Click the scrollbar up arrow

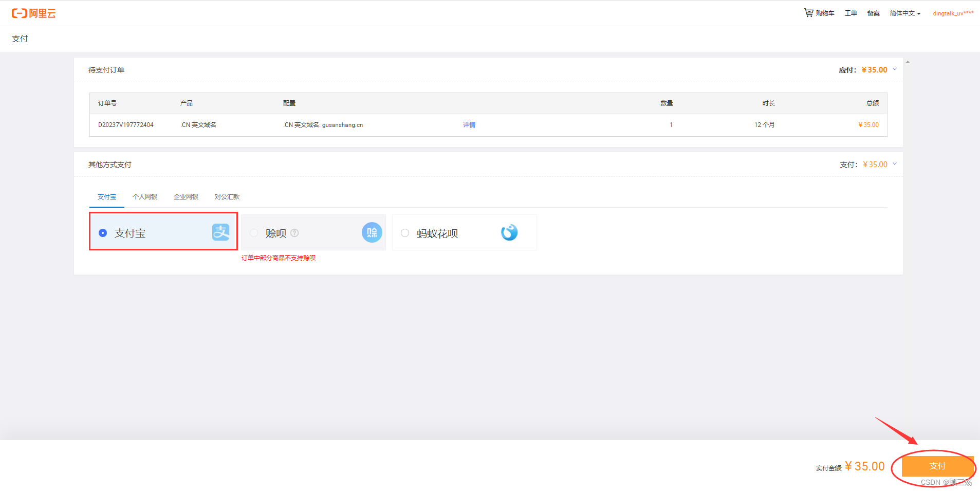click(908, 62)
